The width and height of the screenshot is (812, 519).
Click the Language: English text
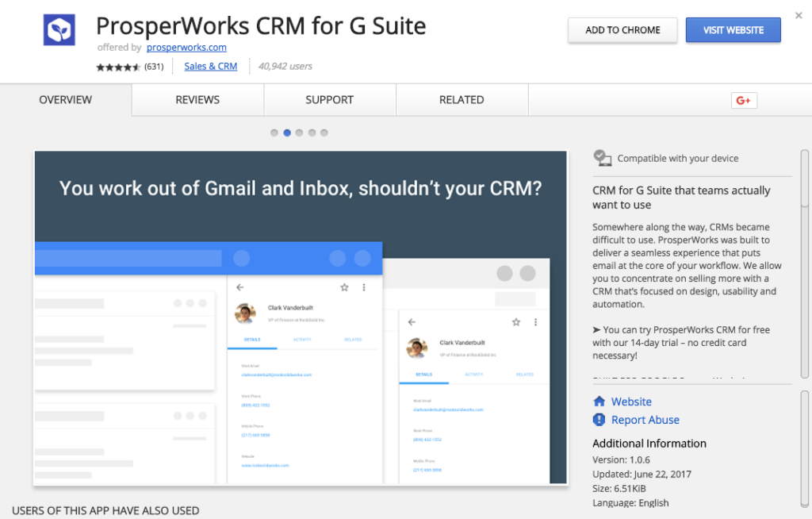click(x=630, y=503)
